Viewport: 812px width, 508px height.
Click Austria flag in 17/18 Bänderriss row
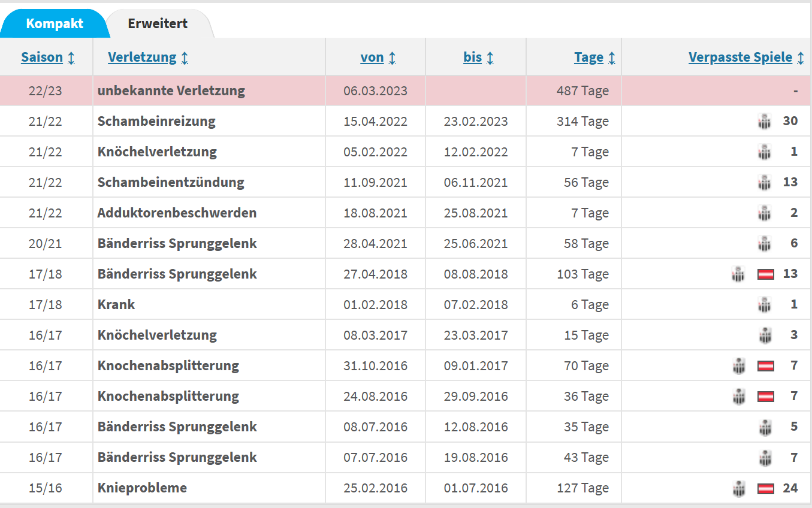click(765, 274)
